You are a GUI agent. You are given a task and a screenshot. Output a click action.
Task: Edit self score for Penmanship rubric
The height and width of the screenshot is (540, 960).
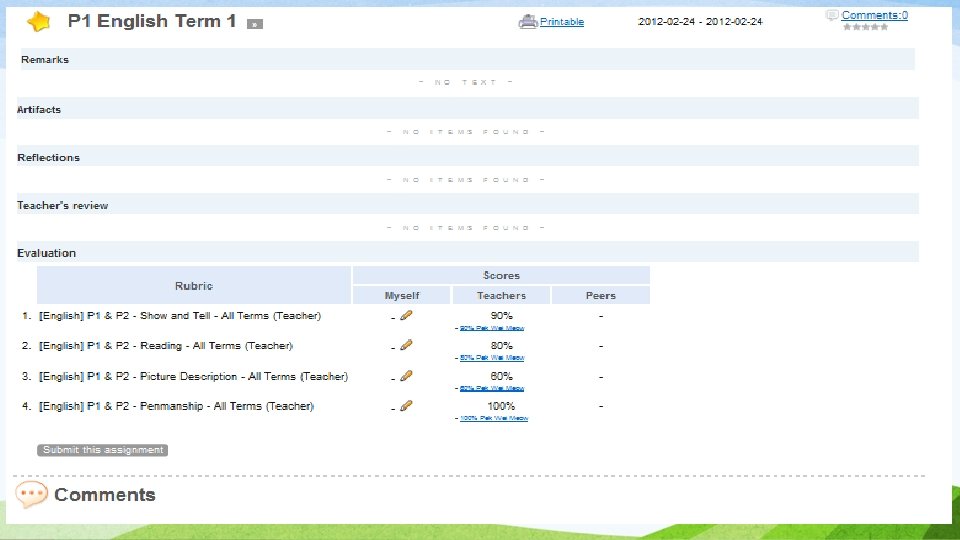coord(406,406)
